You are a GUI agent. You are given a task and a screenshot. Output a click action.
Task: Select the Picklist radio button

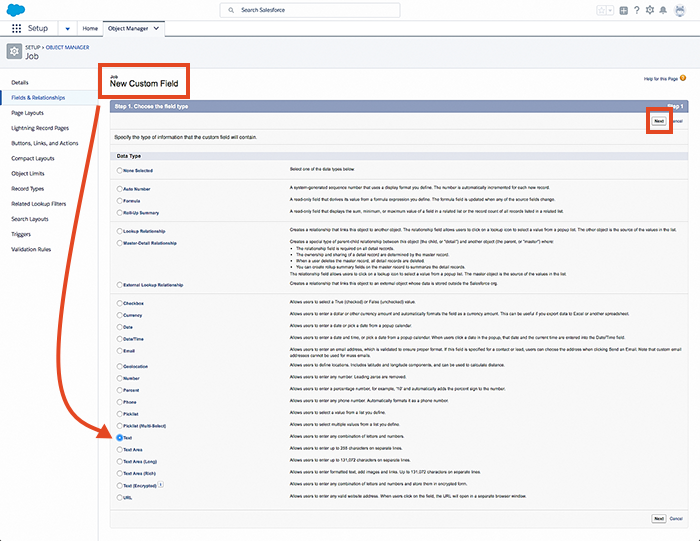[x=120, y=414]
